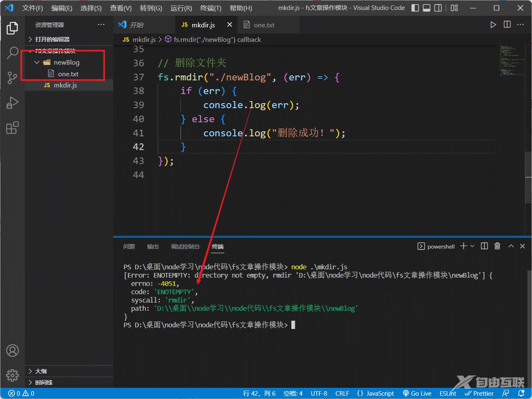Collapse the FS文章操作模块 folder section
The height and width of the screenshot is (399, 532).
point(69,51)
